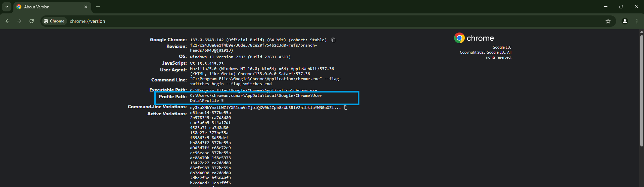Bookmark this page with the star icon

pos(608,21)
